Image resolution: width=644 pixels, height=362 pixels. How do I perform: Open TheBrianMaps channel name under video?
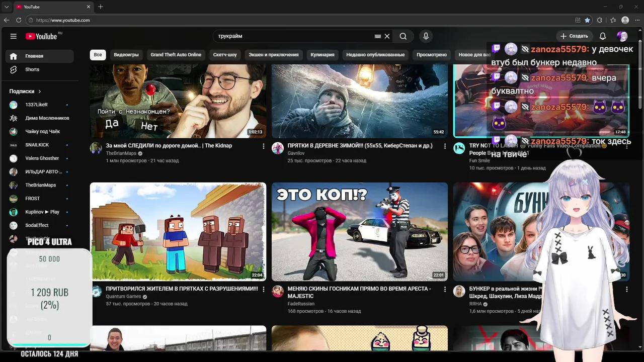click(121, 153)
